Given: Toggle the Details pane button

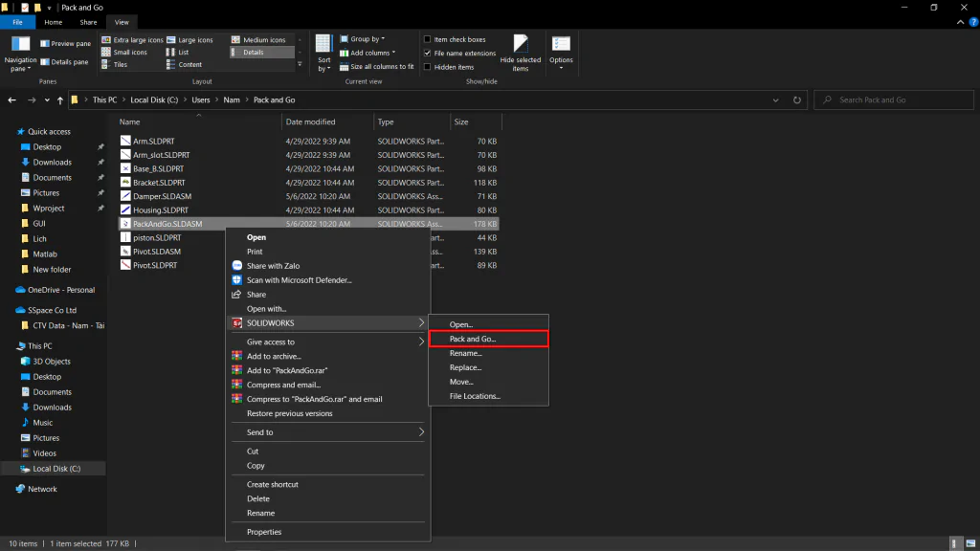Looking at the screenshot, I should (x=64, y=62).
